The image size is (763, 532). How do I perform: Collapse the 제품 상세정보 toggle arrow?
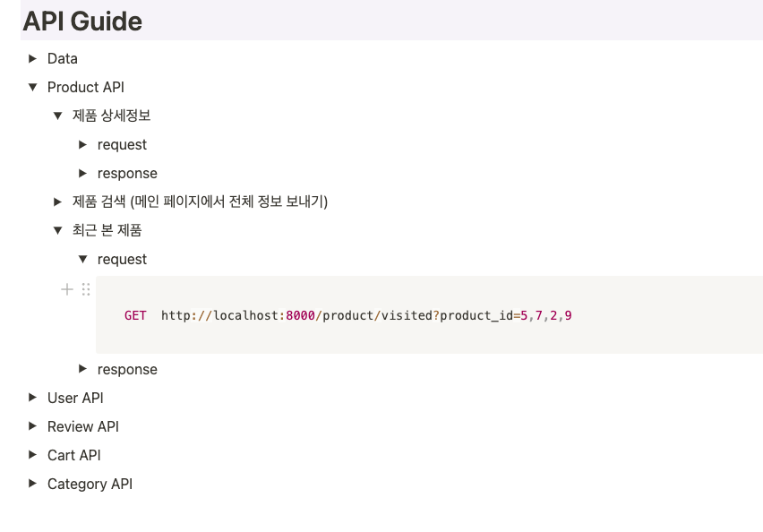click(57, 116)
